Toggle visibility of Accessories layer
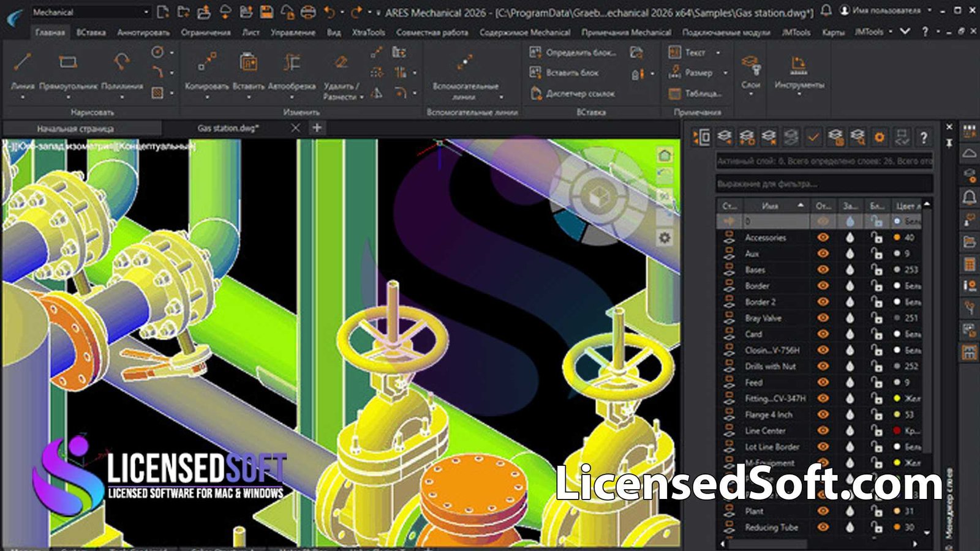This screenshot has height=551, width=980. (823, 238)
